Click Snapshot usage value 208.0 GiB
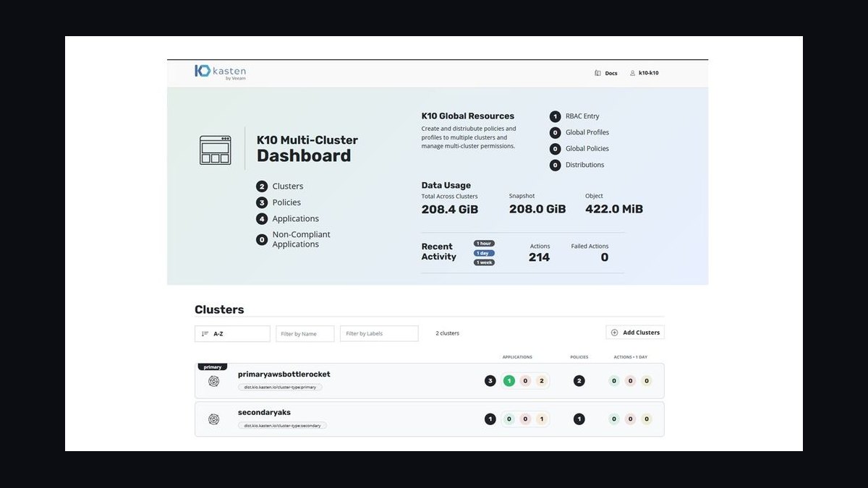This screenshot has height=488, width=868. point(537,209)
